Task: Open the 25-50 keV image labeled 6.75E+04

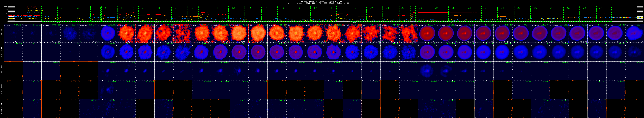Action: pyautogui.click(x=107, y=90)
